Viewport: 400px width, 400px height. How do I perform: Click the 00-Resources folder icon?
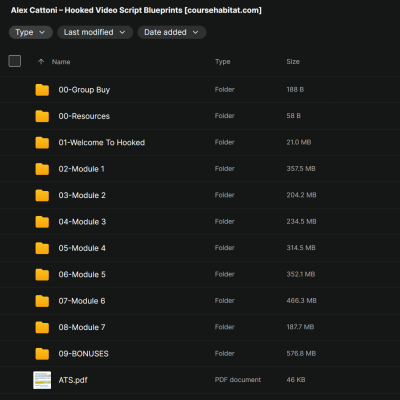pos(42,116)
